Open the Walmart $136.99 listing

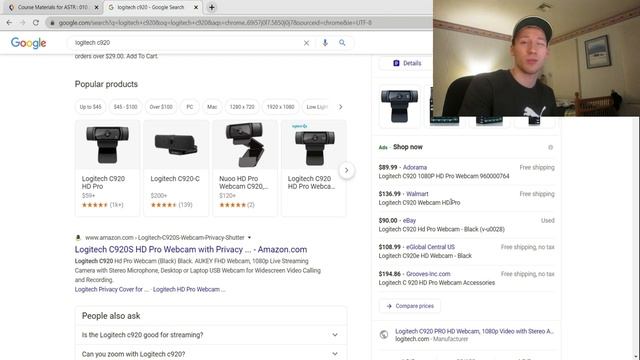[x=467, y=198]
